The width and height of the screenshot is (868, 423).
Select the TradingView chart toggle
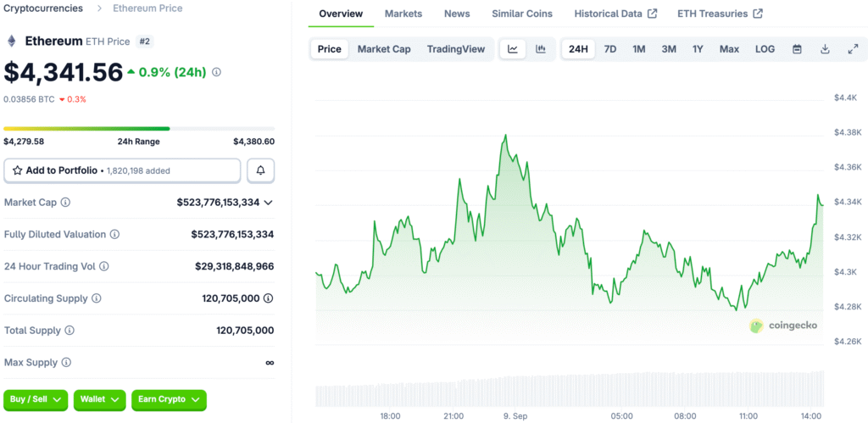click(455, 49)
